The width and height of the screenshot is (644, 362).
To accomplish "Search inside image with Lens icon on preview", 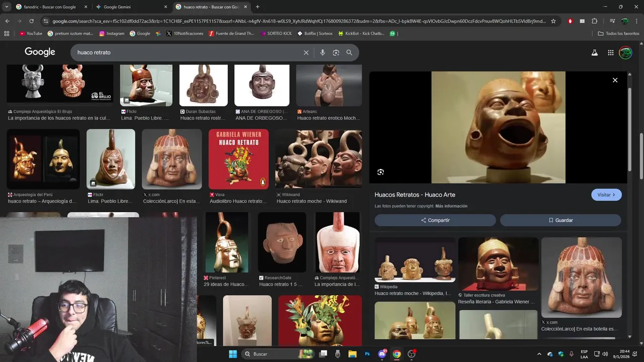I will click(x=381, y=172).
